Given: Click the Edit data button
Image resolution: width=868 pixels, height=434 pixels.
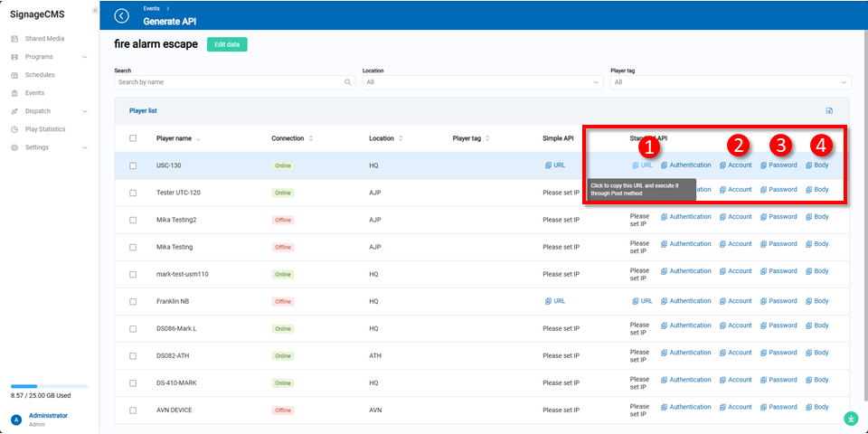Looking at the screenshot, I should click(x=227, y=44).
